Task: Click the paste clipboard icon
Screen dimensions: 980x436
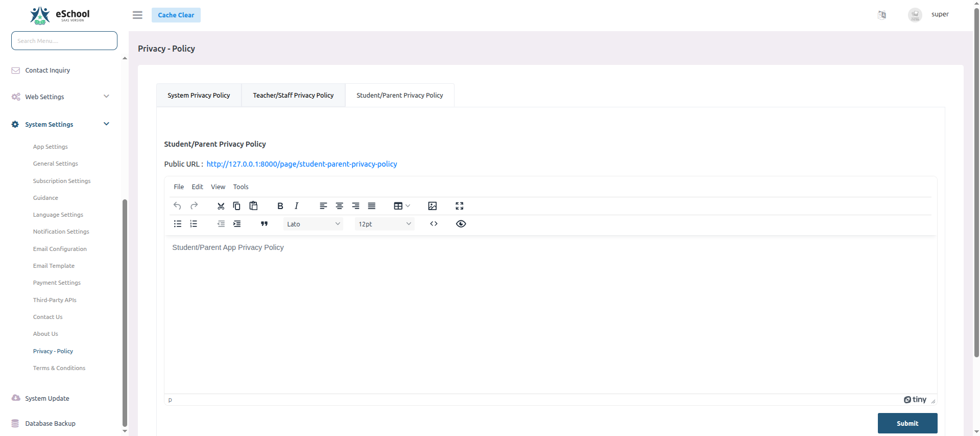Action: (x=253, y=206)
